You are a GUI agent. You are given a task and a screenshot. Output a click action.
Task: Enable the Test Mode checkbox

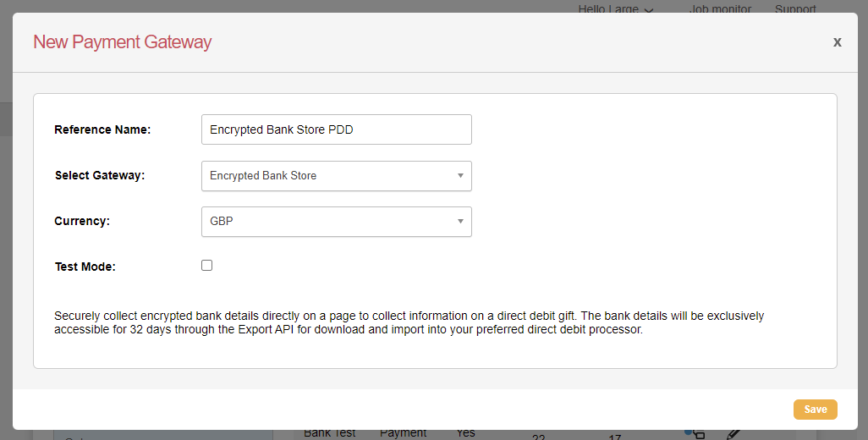tap(207, 266)
